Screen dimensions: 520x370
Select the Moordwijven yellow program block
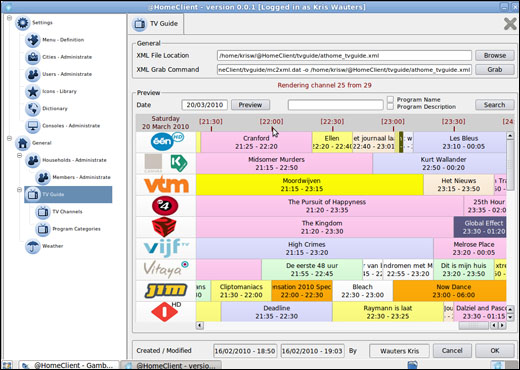point(310,185)
